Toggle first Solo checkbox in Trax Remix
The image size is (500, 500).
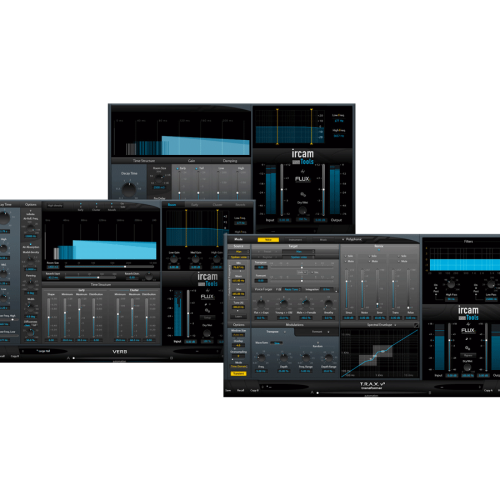[346, 256]
